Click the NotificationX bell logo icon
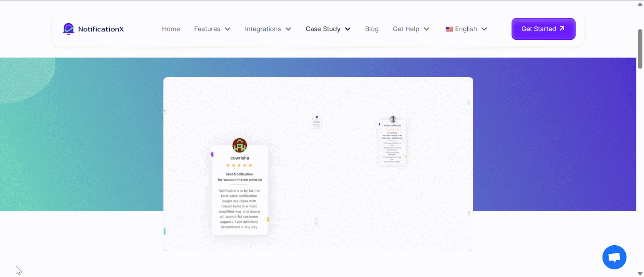The image size is (644, 277). point(68,29)
